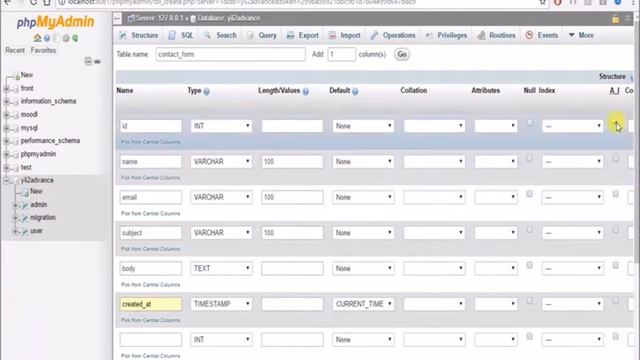Click the phpMyAdmin home icon

click(37, 38)
